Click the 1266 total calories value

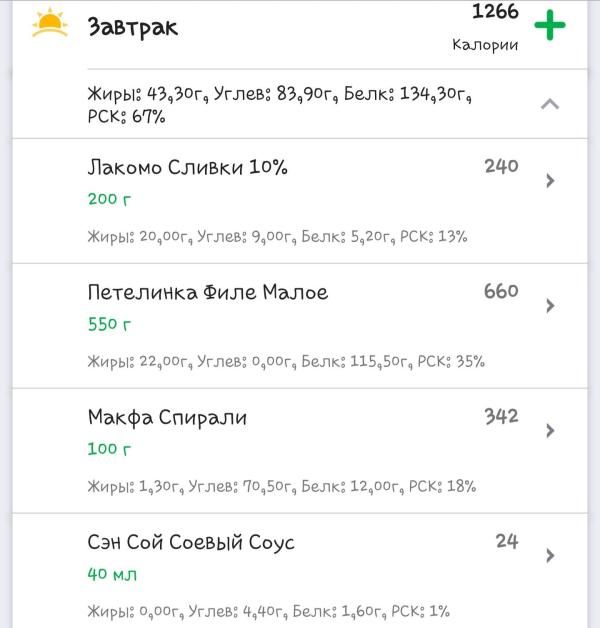click(x=494, y=12)
